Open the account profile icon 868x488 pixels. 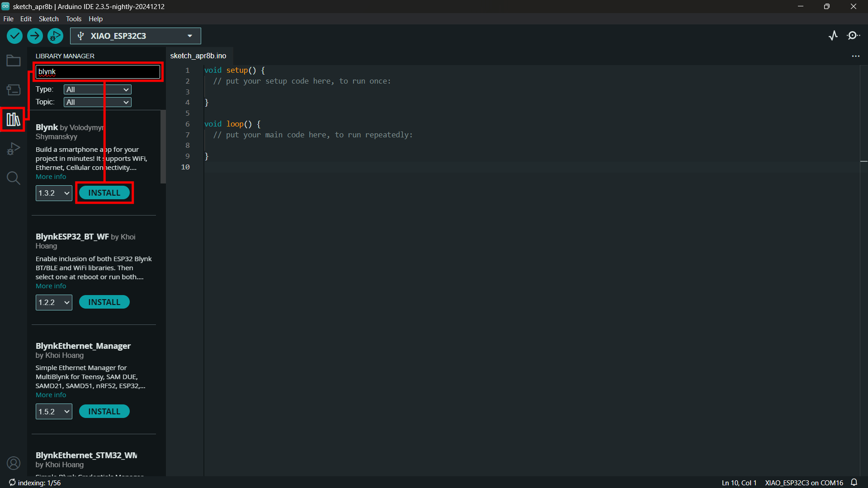point(14,463)
